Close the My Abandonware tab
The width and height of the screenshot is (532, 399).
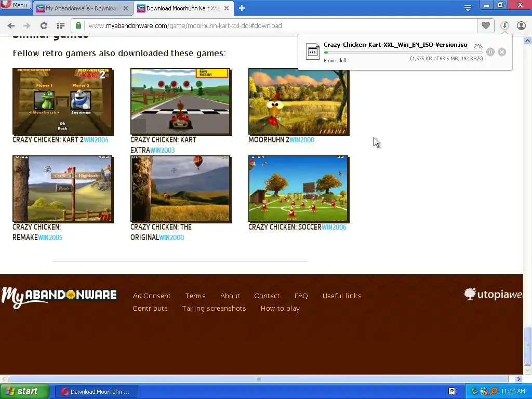[126, 8]
